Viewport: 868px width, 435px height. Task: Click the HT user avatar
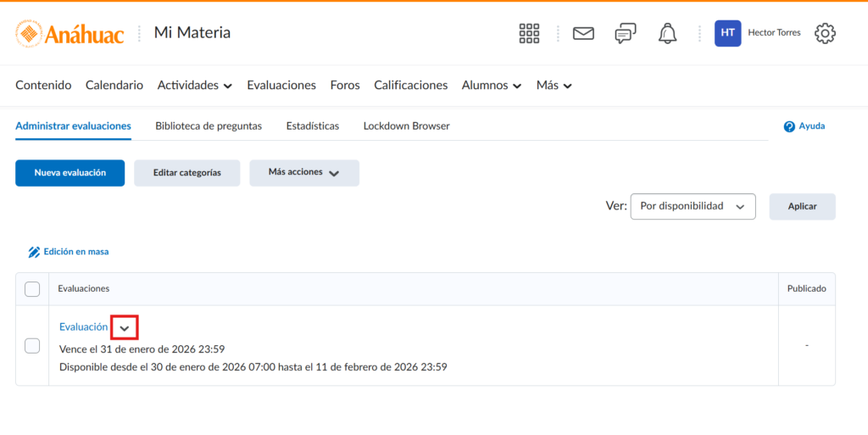[727, 33]
